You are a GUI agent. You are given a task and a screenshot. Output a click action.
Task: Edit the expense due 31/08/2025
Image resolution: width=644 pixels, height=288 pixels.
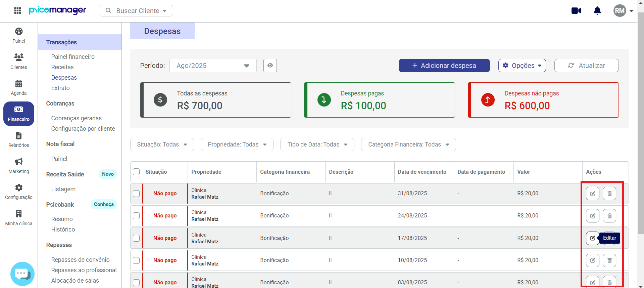tap(593, 194)
